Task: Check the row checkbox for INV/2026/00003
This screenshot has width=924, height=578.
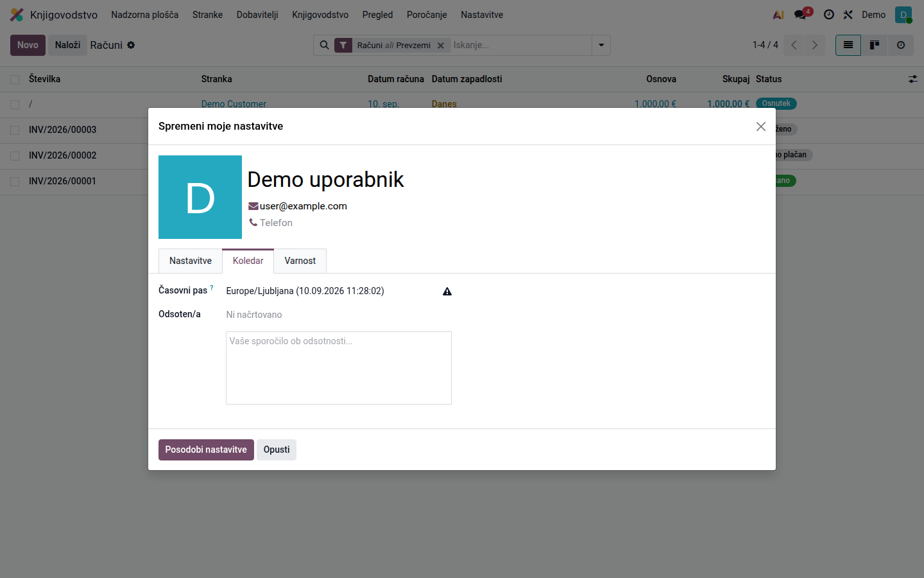Action: coord(15,130)
